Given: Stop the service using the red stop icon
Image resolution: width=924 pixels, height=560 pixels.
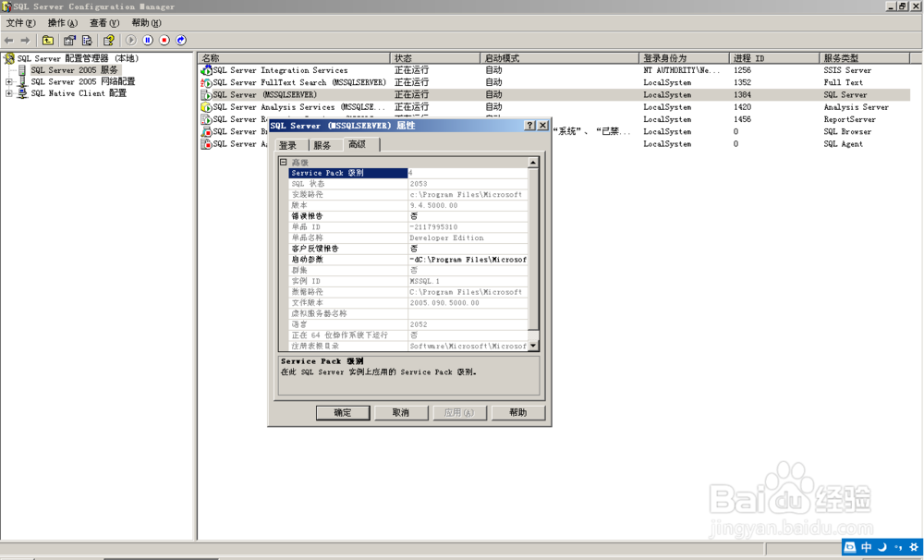Looking at the screenshot, I should 164,41.
